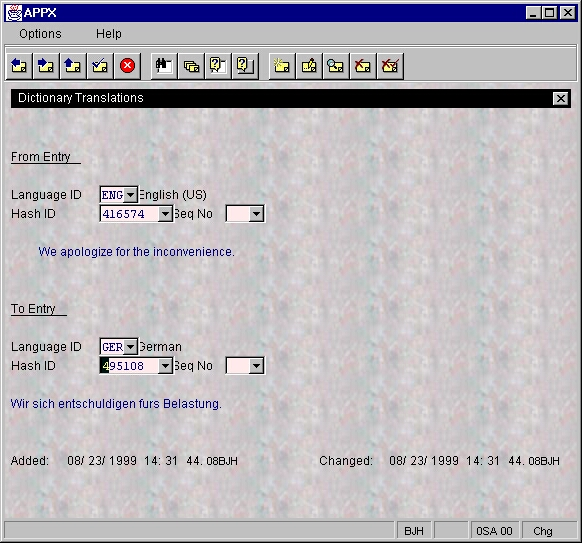Click the blue checkmark folder icon
Image resolution: width=582 pixels, height=543 pixels.
pyautogui.click(x=100, y=66)
